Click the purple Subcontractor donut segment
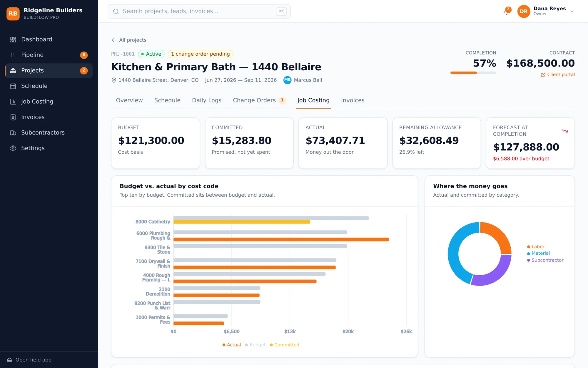The height and width of the screenshot is (368, 588). pos(494,274)
